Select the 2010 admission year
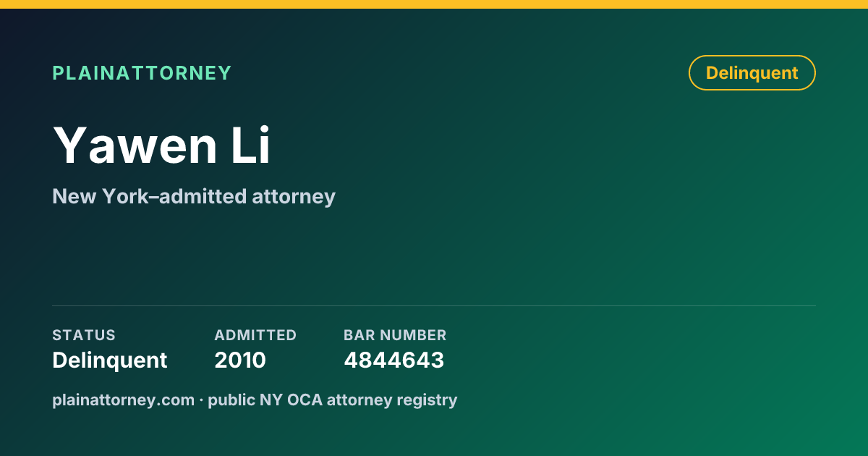Image resolution: width=868 pixels, height=456 pixels. [240, 360]
